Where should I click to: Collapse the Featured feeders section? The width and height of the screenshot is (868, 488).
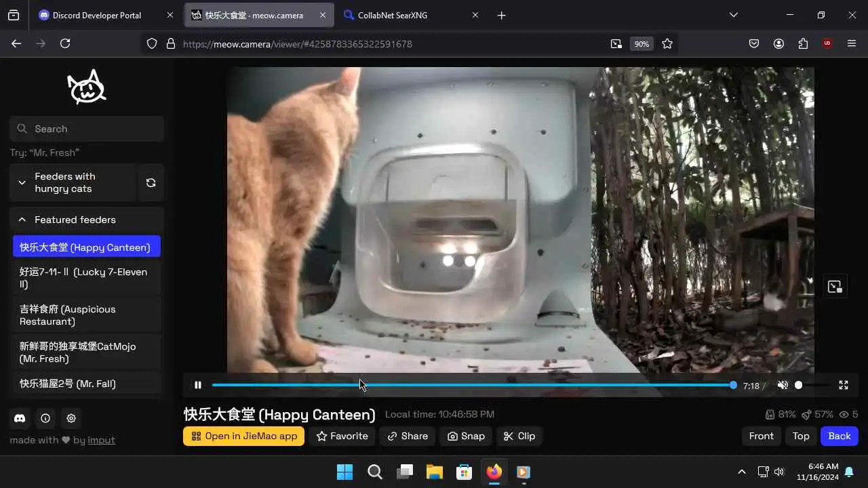(x=87, y=220)
